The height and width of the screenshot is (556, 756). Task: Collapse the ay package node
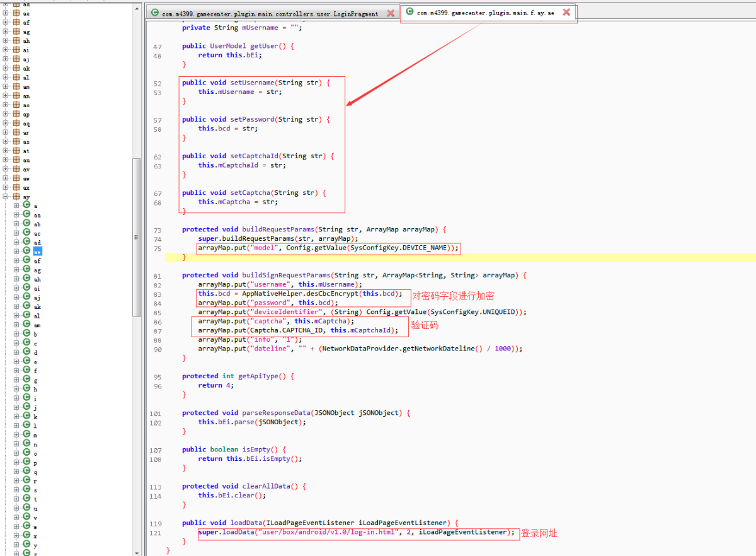[x=6, y=197]
